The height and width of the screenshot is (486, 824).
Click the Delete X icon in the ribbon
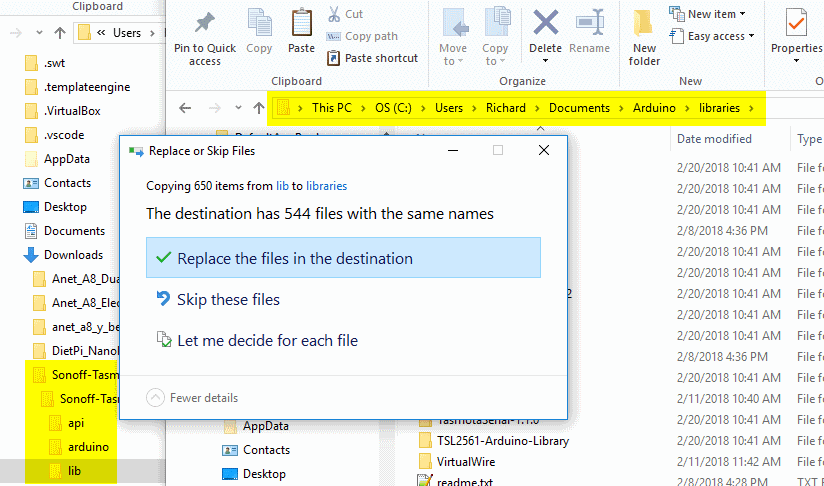click(545, 24)
